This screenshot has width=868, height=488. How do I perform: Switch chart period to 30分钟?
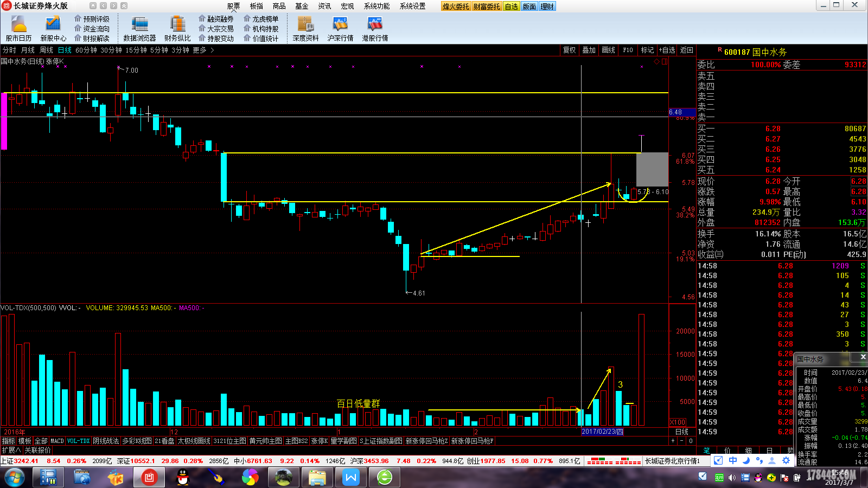tap(111, 50)
